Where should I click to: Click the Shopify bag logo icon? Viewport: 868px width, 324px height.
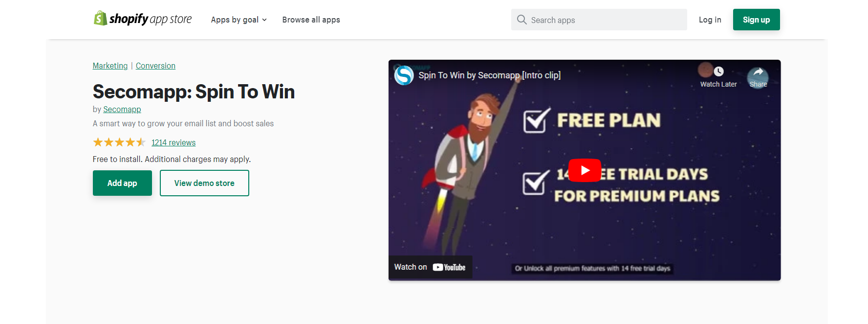point(100,19)
